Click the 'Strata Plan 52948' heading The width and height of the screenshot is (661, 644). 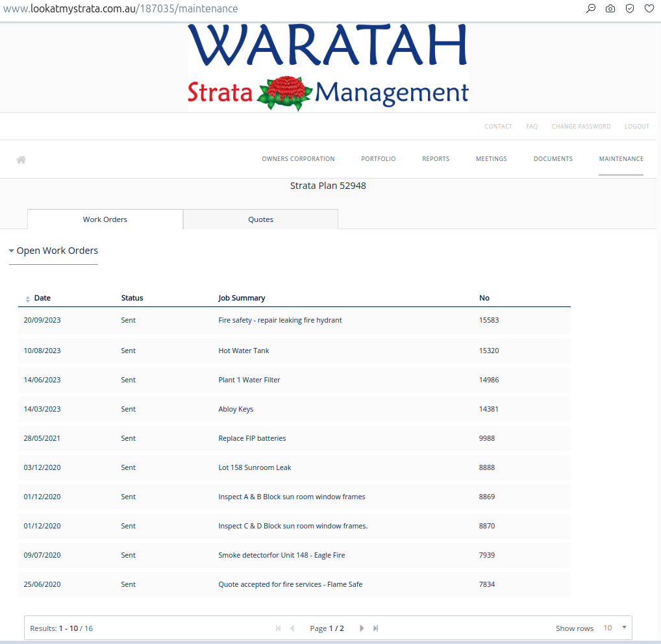click(x=328, y=186)
